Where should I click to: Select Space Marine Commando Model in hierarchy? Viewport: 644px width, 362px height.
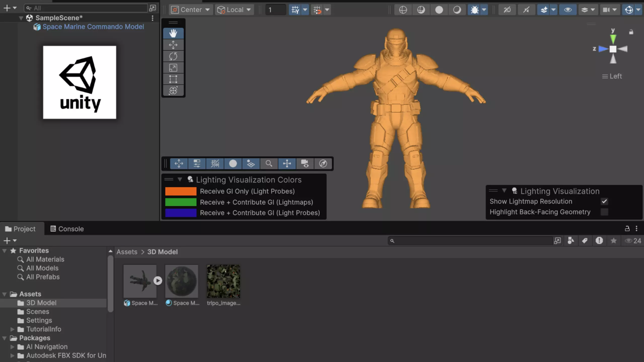(x=93, y=27)
